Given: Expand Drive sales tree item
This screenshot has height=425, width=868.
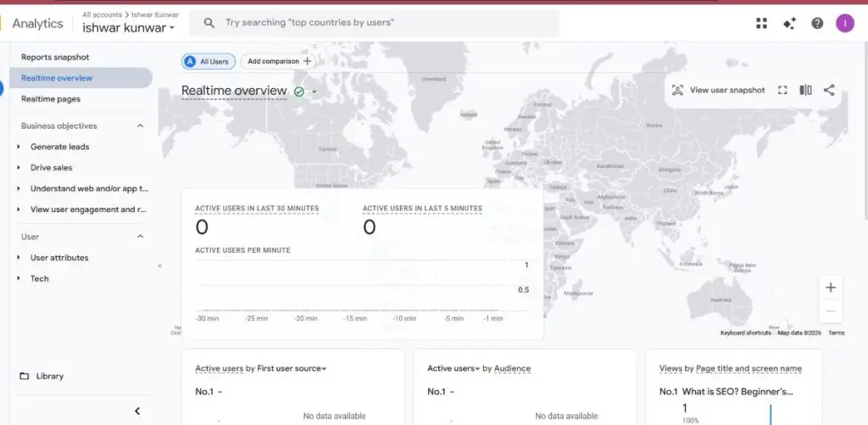Looking at the screenshot, I should 19,168.
